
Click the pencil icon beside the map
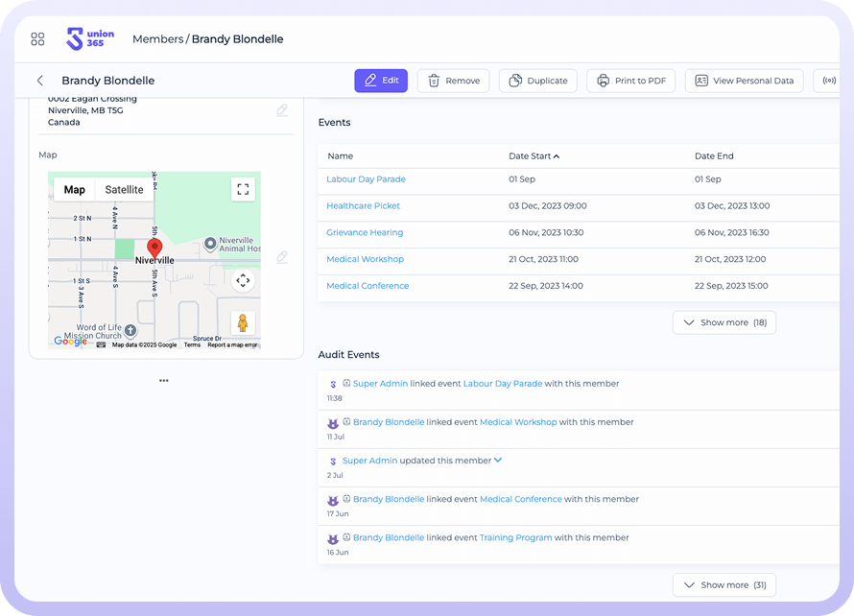pos(282,257)
